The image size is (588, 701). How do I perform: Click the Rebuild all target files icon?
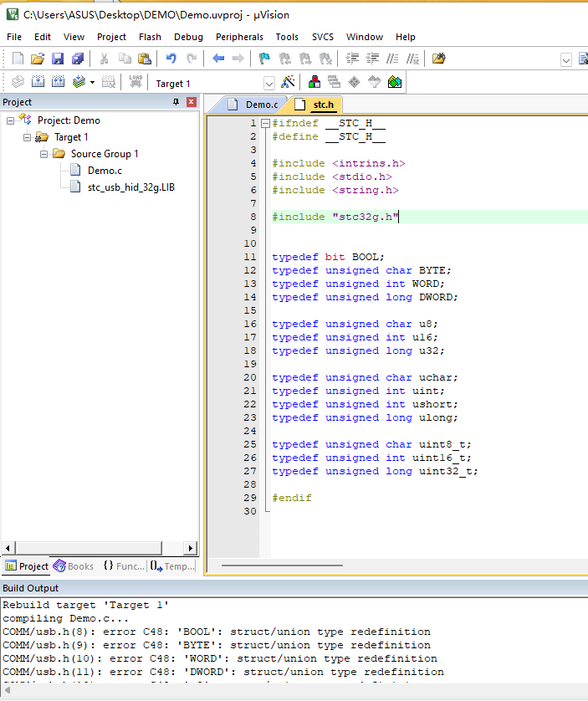(58, 82)
